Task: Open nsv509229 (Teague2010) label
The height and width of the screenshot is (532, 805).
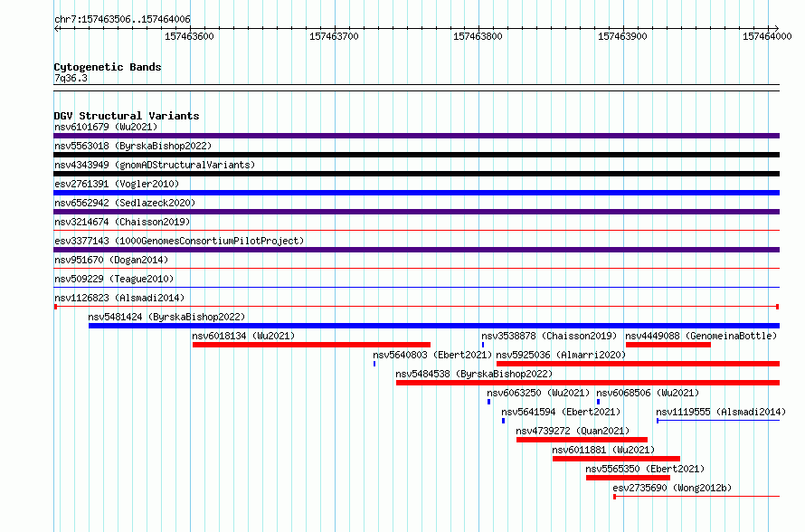Action: pos(114,279)
